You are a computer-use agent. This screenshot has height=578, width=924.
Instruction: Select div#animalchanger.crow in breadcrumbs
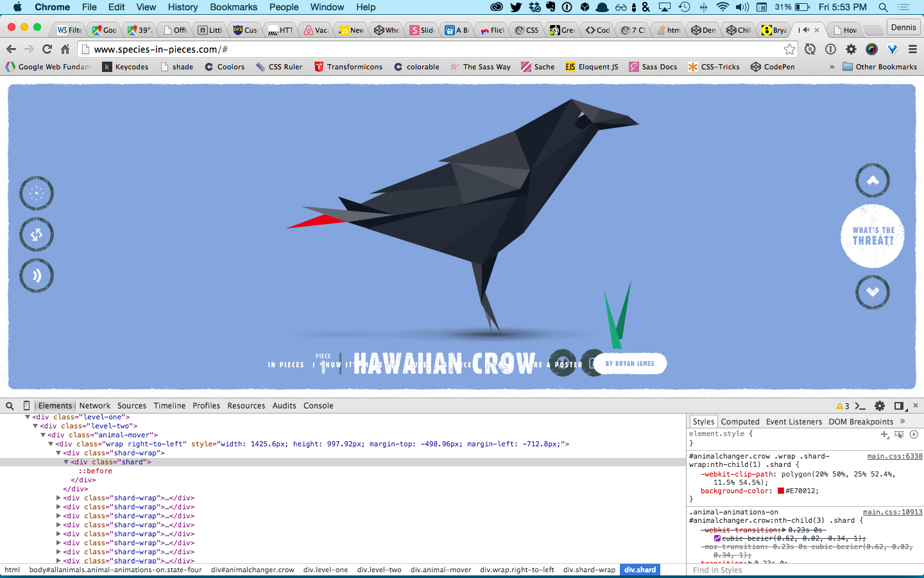tap(253, 570)
